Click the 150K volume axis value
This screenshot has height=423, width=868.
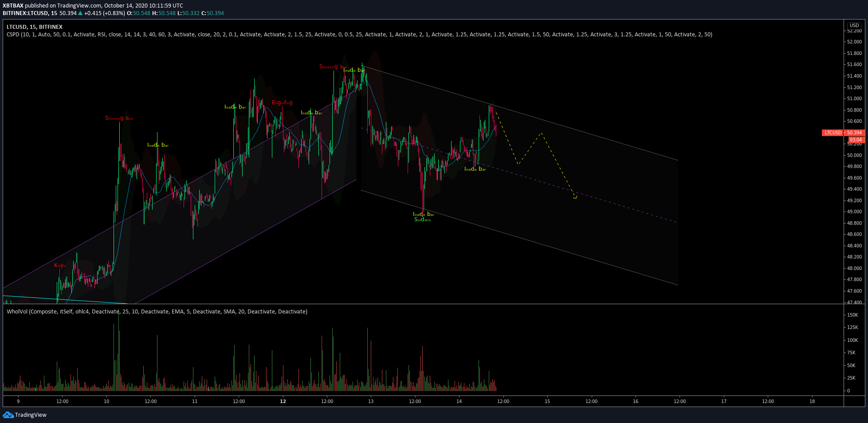click(852, 315)
